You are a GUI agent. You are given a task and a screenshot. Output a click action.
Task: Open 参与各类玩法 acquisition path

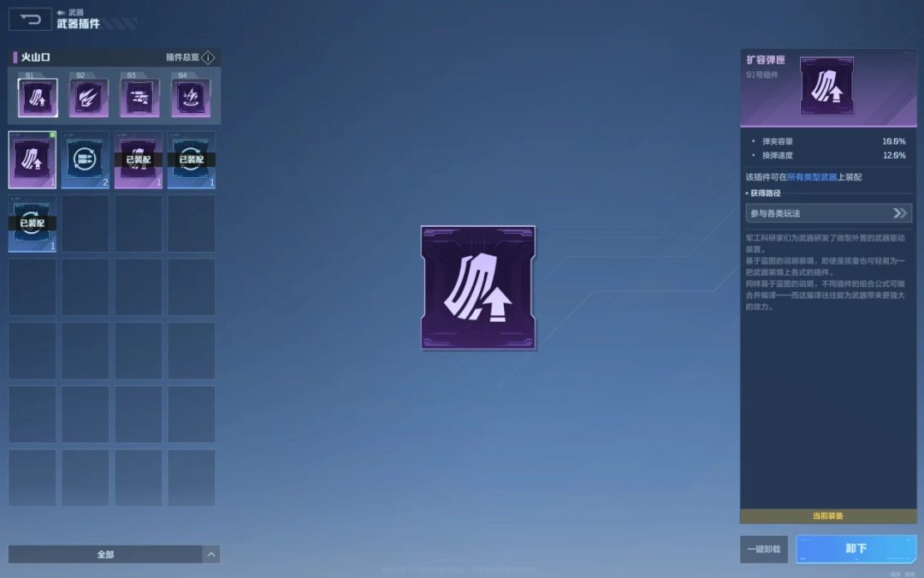(828, 213)
